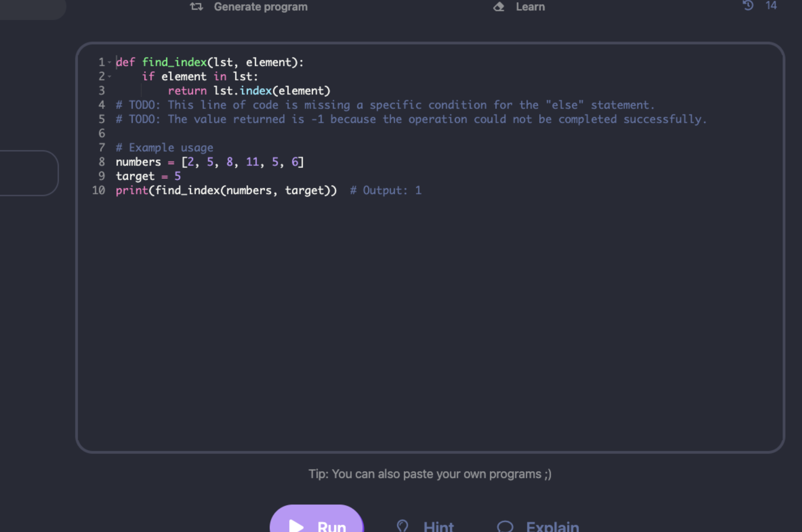
Task: Select the Generate program tab label
Action: point(261,7)
